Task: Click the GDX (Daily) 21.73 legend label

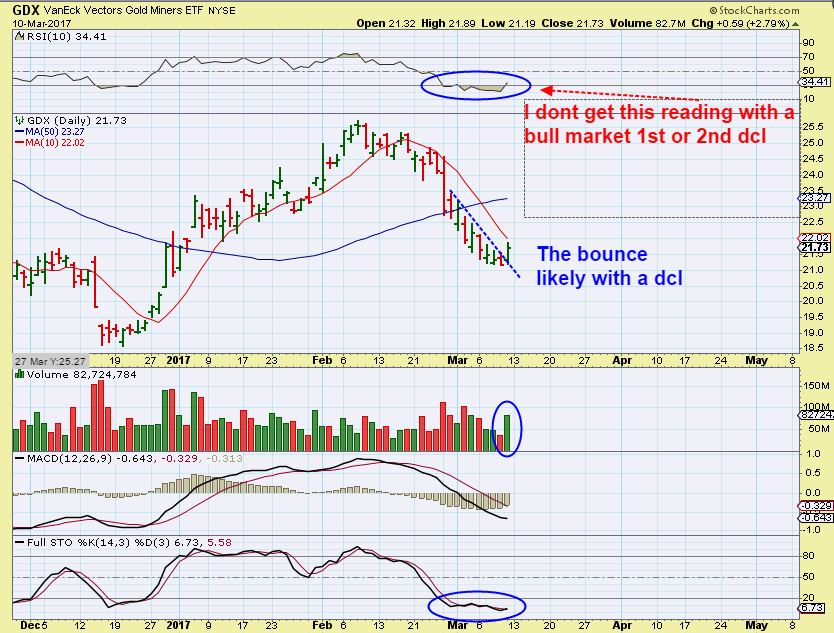Action: coord(77,120)
